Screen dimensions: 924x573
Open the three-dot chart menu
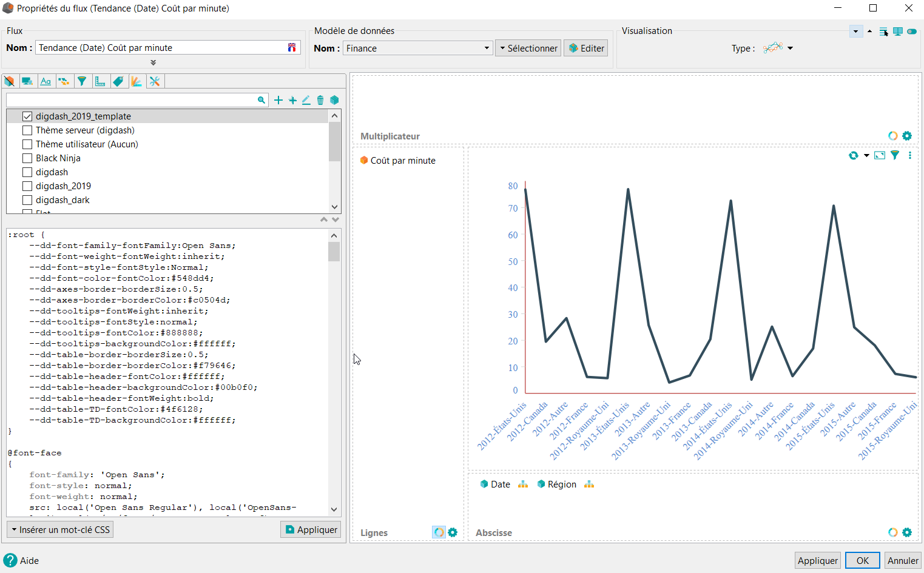(910, 155)
